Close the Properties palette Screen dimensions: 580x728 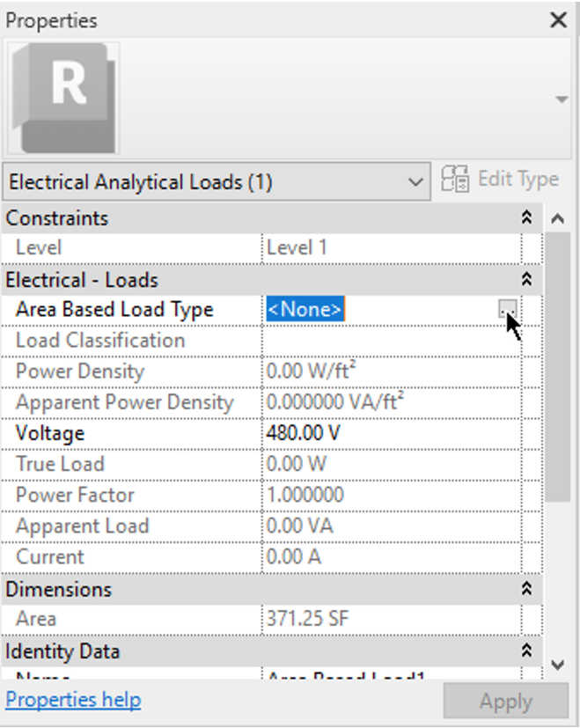(x=558, y=20)
